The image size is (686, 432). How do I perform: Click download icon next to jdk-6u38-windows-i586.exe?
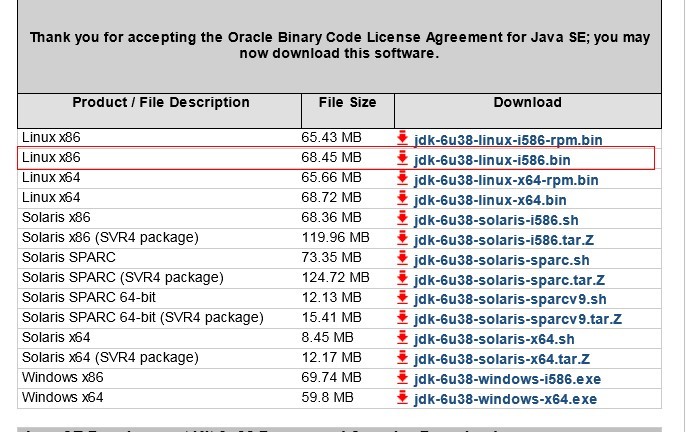(x=402, y=377)
